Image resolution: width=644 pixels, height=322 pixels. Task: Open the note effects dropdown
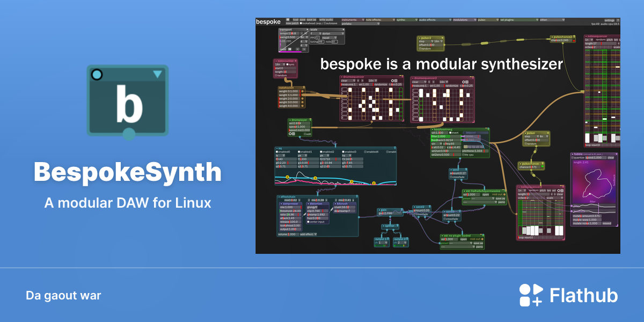(x=380, y=20)
